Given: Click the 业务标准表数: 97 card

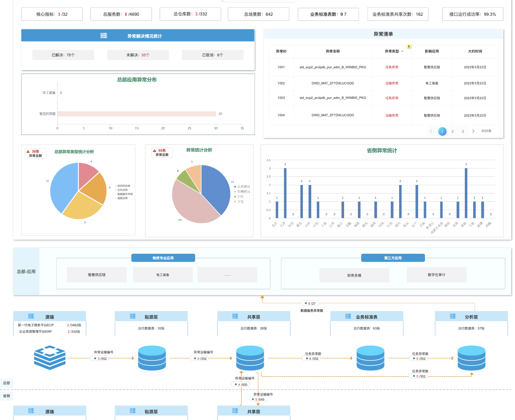Looking at the screenshot, I should [328, 14].
